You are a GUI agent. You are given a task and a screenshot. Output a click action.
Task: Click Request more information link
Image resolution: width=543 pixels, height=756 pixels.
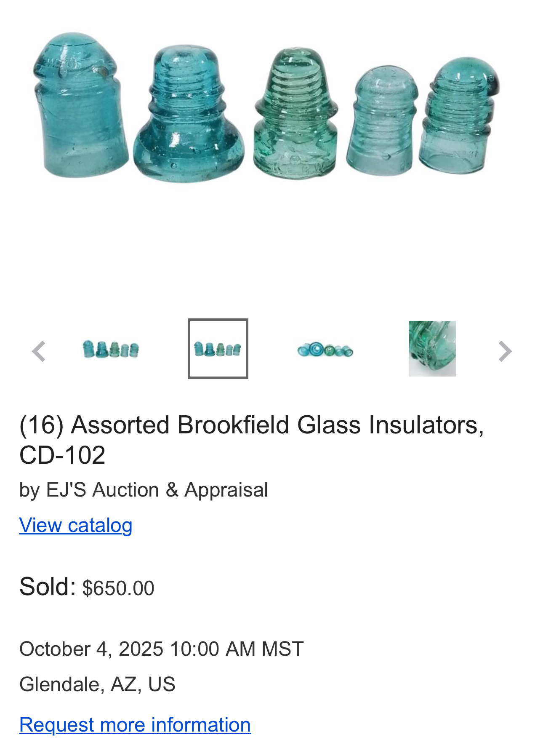pyautogui.click(x=135, y=724)
